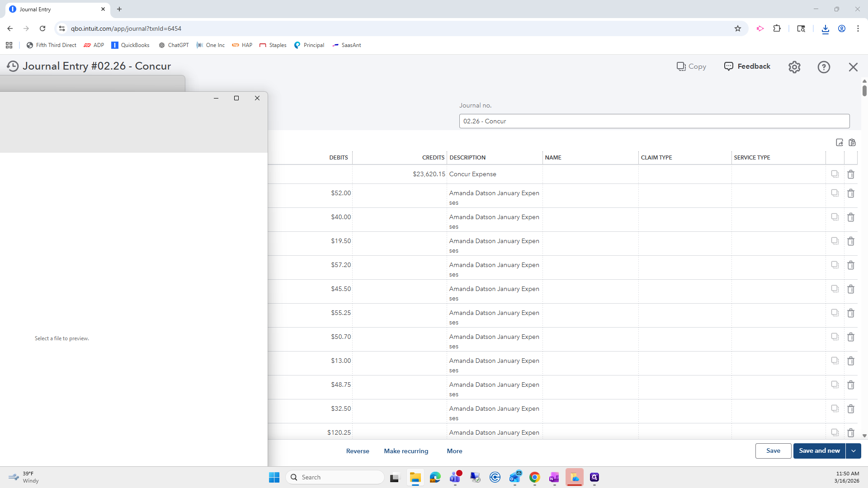Click the edit table icon above columns
The height and width of the screenshot is (488, 868).
840,143
